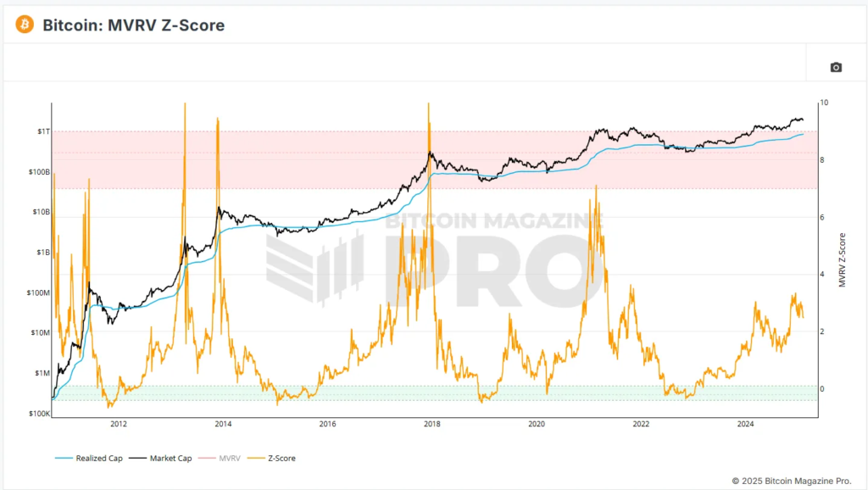Click the $1M left axis label
Viewport: 868px width, 490px height.
click(x=42, y=373)
